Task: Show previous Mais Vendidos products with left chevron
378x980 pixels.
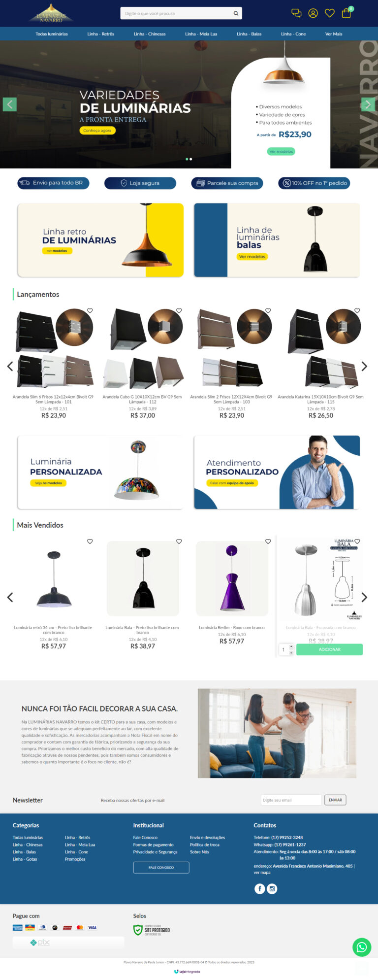Action: [10, 597]
